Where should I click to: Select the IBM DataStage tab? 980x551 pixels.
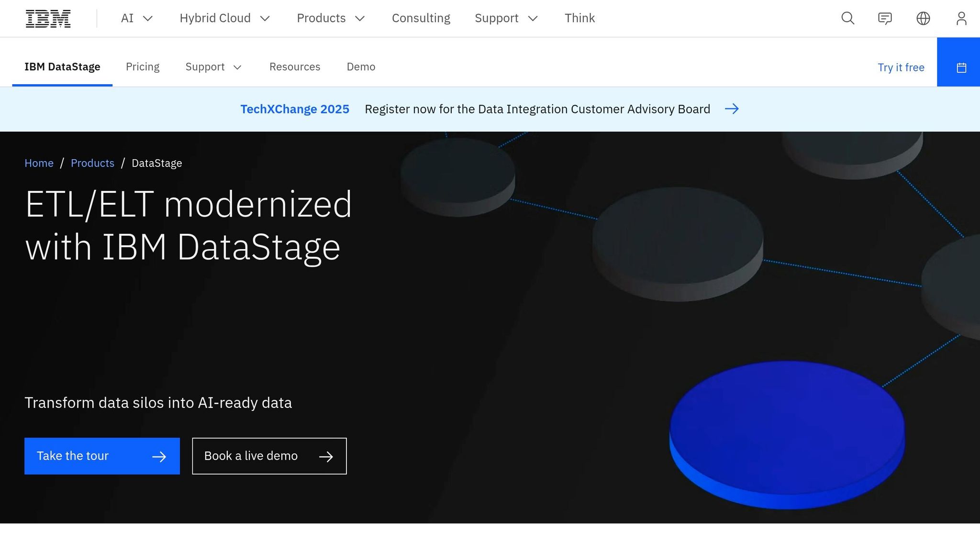point(62,67)
